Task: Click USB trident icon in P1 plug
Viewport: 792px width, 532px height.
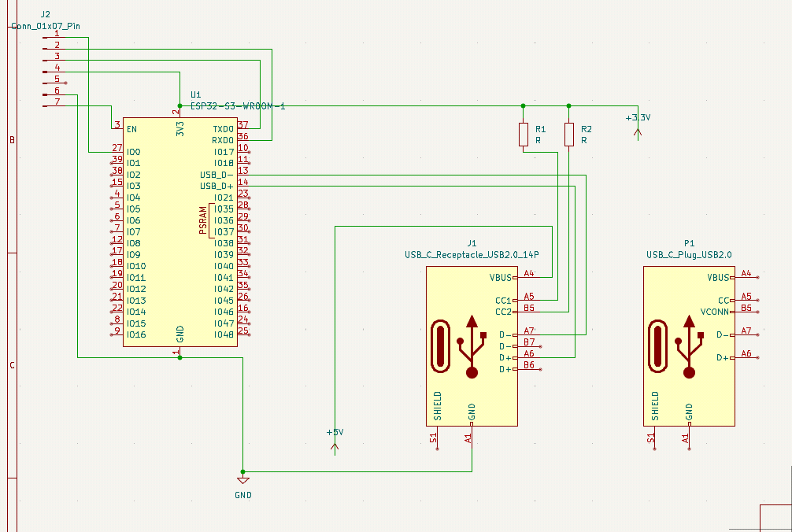Action: [689, 347]
